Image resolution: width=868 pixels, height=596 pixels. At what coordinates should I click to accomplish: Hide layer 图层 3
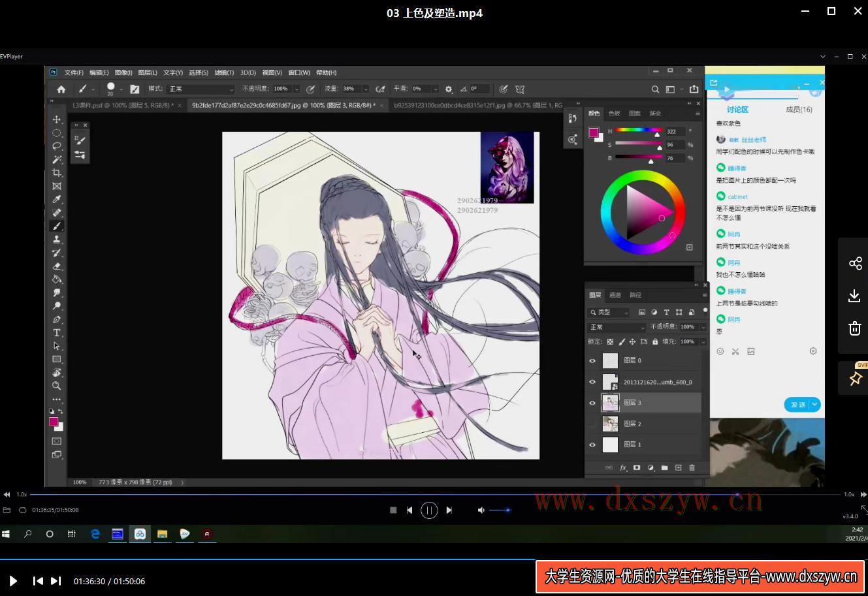click(x=592, y=403)
